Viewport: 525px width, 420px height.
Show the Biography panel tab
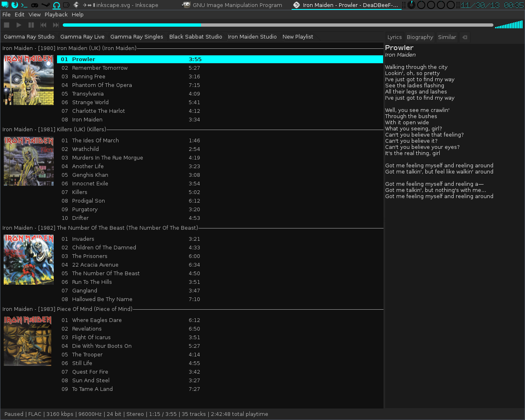[x=420, y=37]
